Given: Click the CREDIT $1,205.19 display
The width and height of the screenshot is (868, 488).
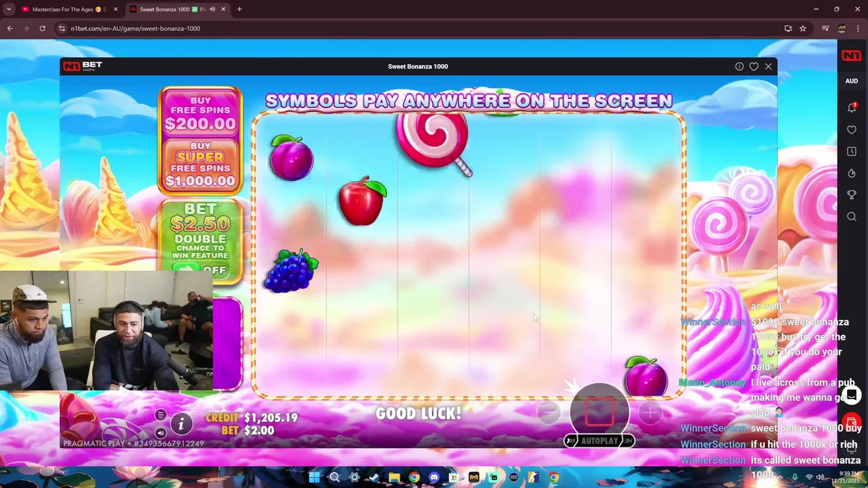Looking at the screenshot, I should point(252,418).
